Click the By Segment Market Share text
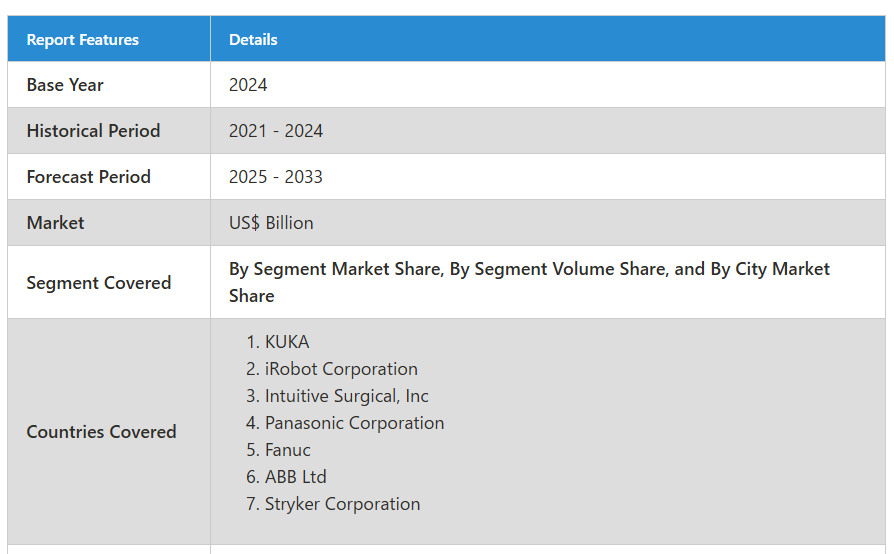 [335, 269]
